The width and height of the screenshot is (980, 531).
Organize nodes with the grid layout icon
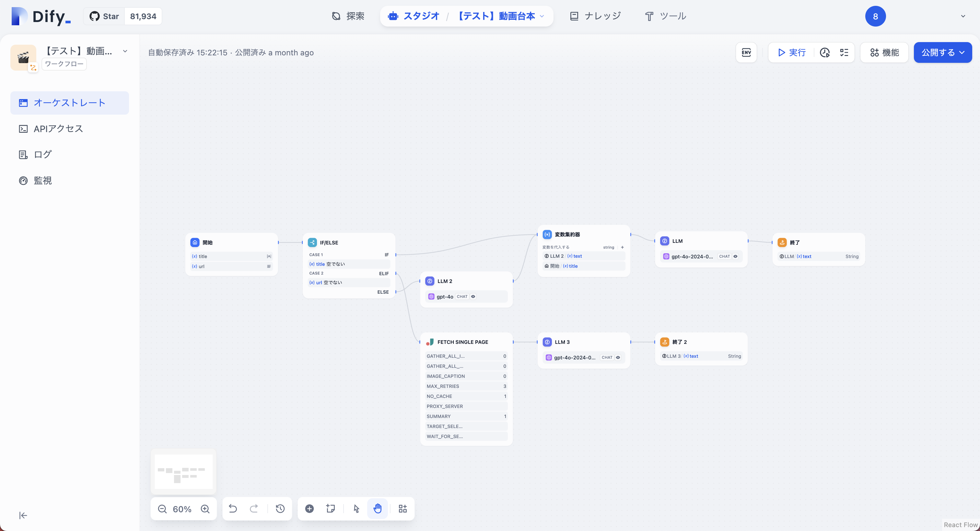[x=402, y=509]
